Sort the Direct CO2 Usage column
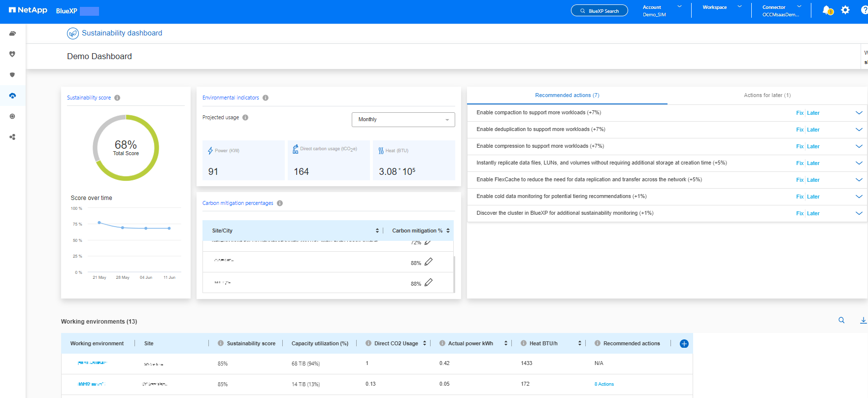This screenshot has height=398, width=868. click(425, 343)
